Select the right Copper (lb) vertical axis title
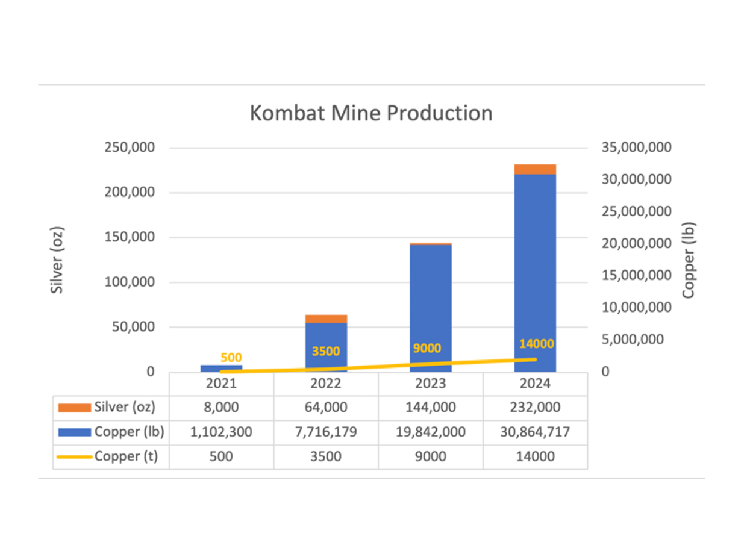747x560 pixels. click(x=689, y=260)
